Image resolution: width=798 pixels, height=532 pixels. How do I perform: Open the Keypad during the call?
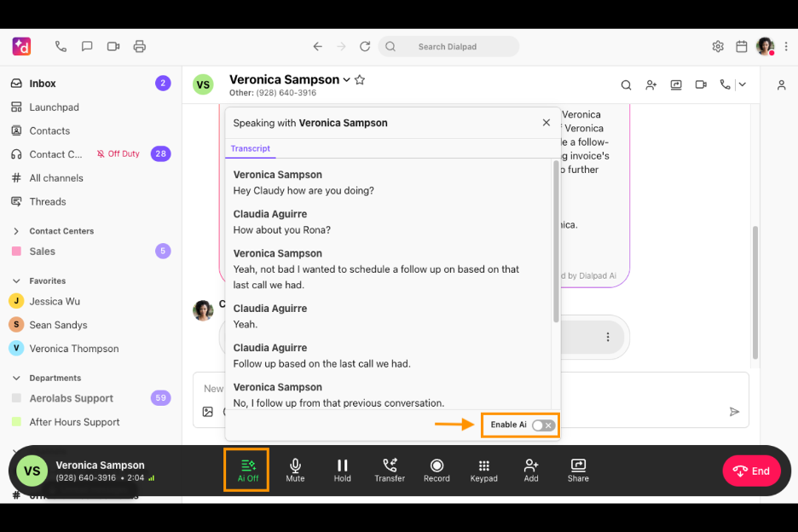pyautogui.click(x=483, y=470)
